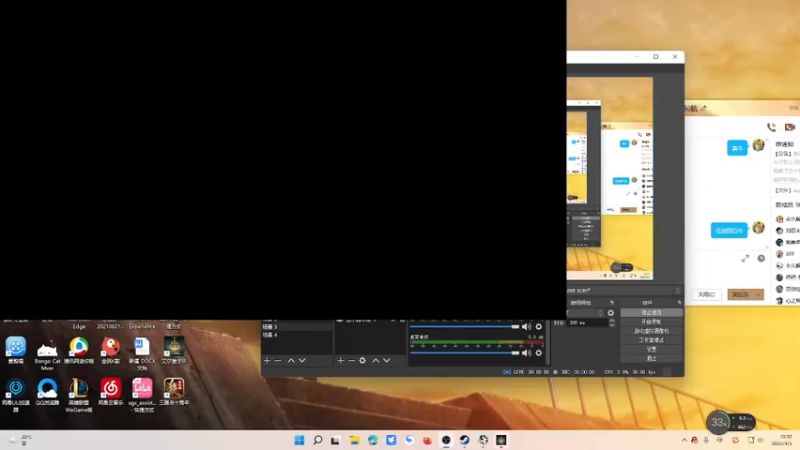Remove the selected OBS source
This screenshot has width=800, height=450.
pos(352,360)
